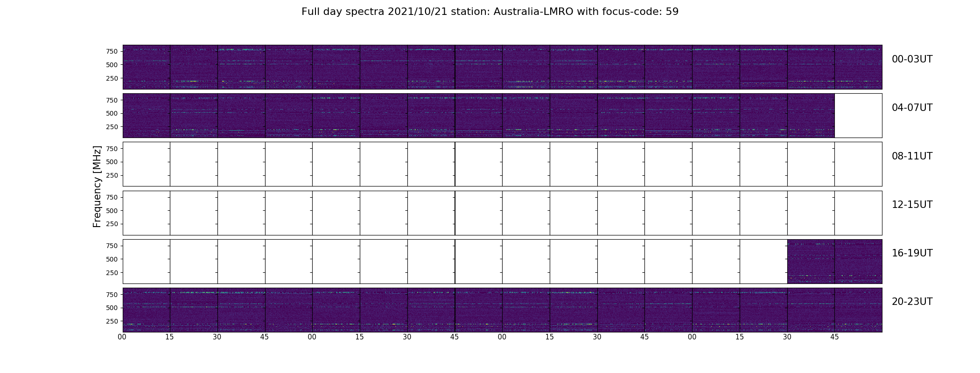Select the '16-19UT' row label
980x373 pixels.
coord(911,253)
